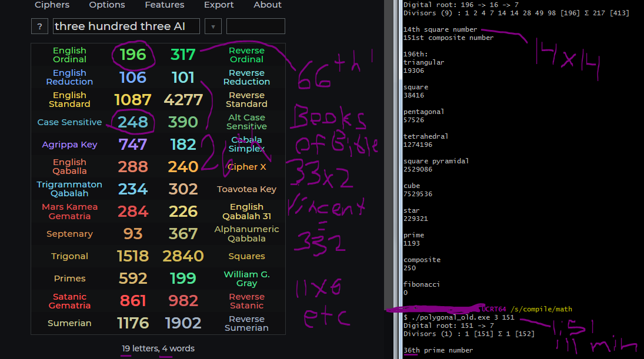This screenshot has width=644, height=359.
Task: Click the Alt Case Sensitive value 390
Action: 183,122
